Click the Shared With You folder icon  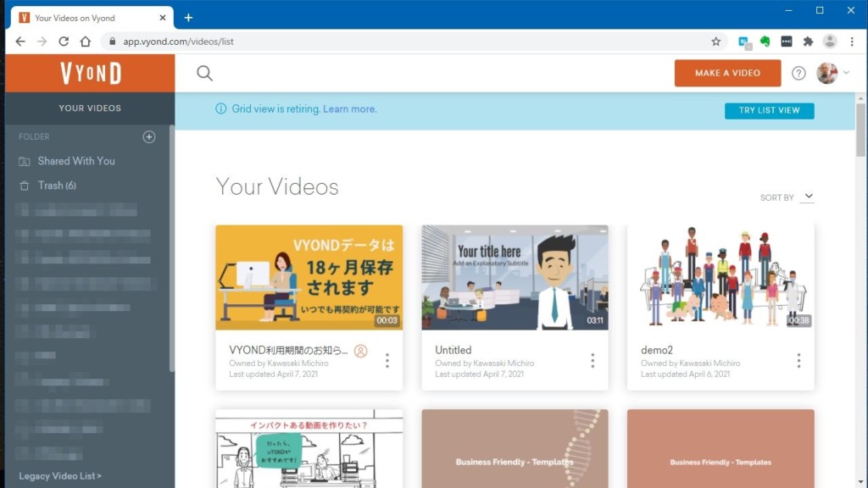(x=25, y=162)
